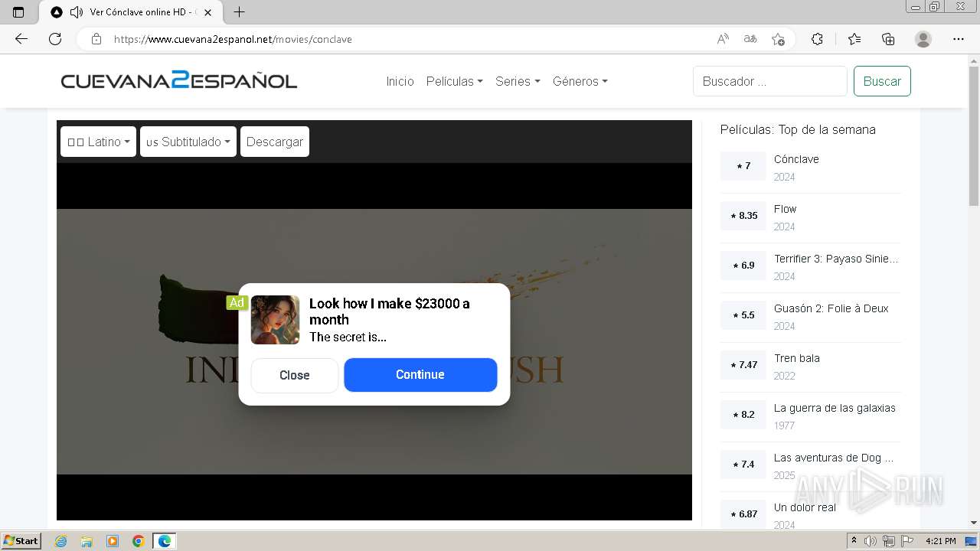Open Terrifier 3: Payaso Siniestro link
Image resolution: width=980 pixels, height=551 pixels.
[836, 259]
